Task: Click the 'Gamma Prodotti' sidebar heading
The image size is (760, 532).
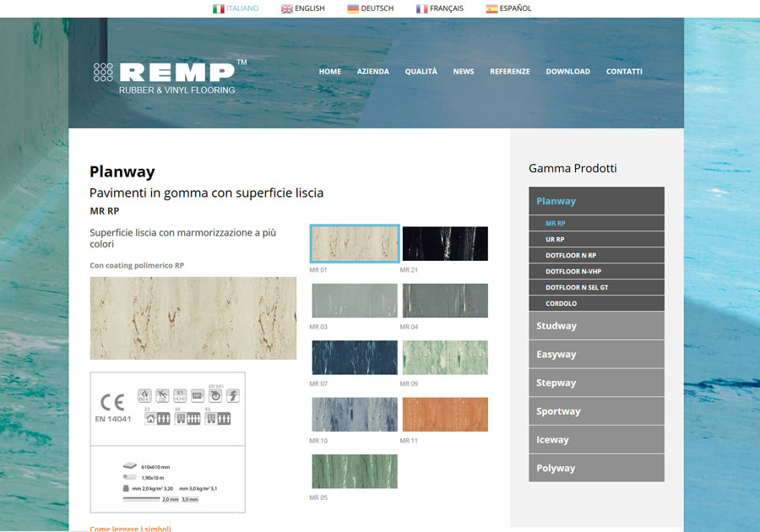Action: pos(573,168)
